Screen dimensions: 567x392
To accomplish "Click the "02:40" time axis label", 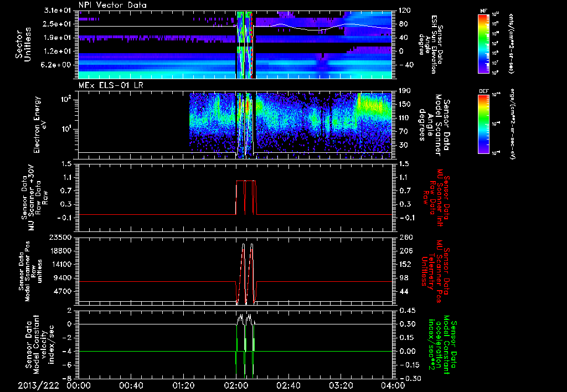I will pyautogui.click(x=288, y=385).
